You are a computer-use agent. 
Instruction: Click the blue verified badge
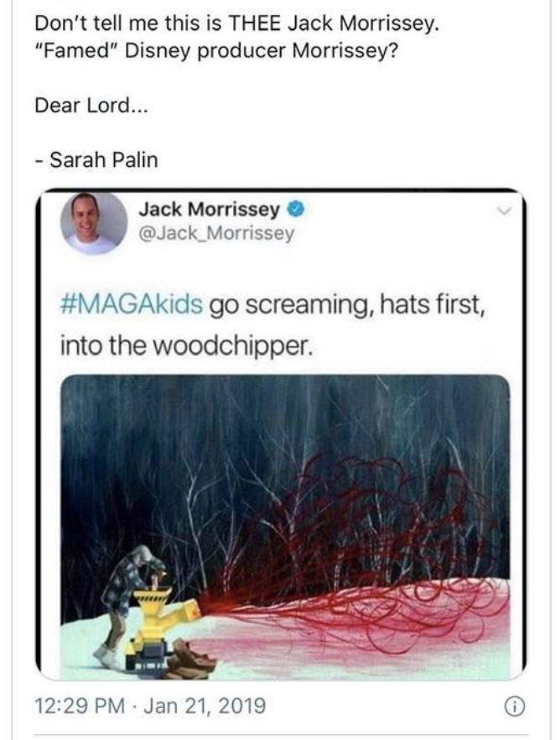296,209
